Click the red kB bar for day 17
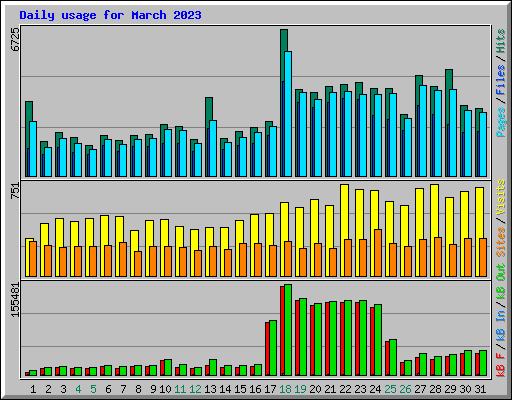This screenshot has width=512, height=400. 267,349
